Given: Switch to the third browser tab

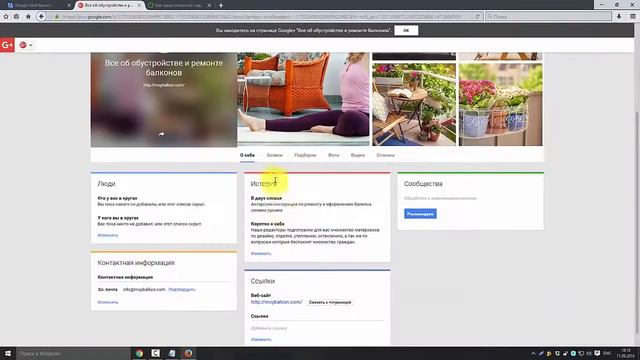Looking at the screenshot, I should [180, 5].
